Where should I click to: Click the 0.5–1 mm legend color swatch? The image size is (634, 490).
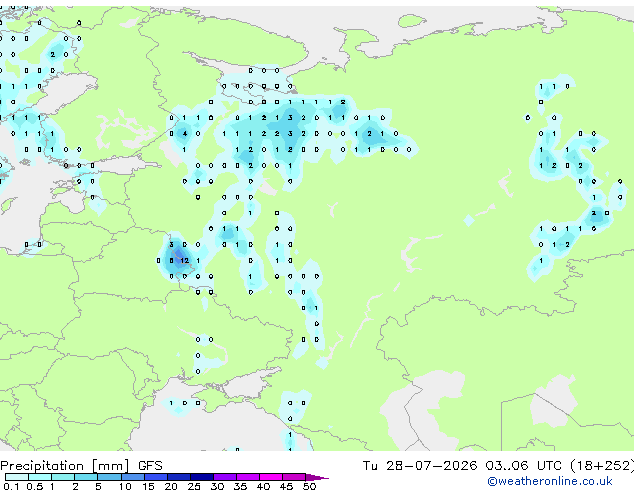tap(40, 477)
